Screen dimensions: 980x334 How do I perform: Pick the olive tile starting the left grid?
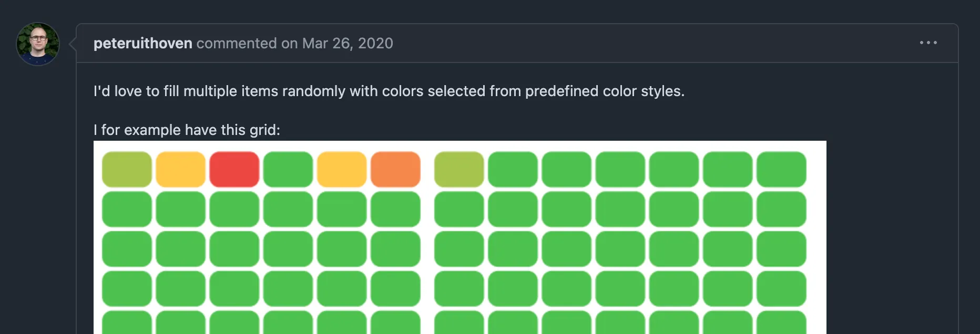click(x=127, y=170)
